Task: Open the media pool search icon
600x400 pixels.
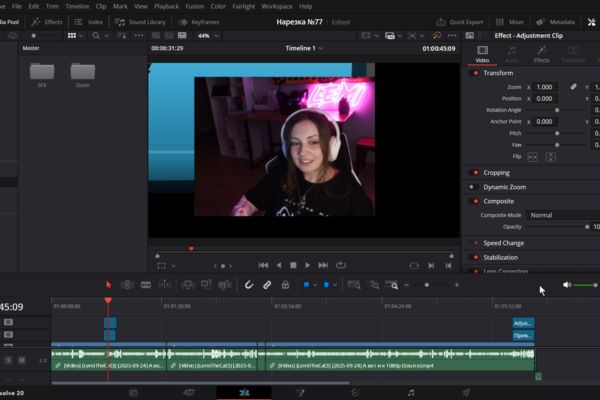Action: pyautogui.click(x=96, y=36)
